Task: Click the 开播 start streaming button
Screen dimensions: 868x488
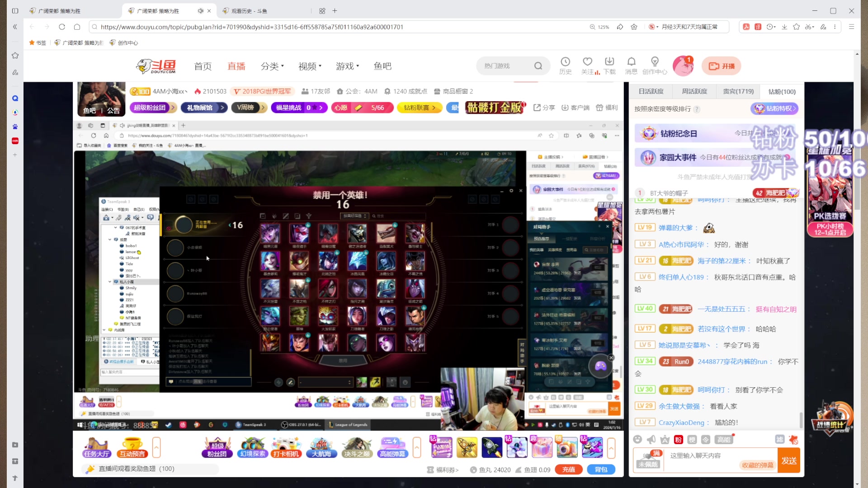Action: tap(722, 66)
